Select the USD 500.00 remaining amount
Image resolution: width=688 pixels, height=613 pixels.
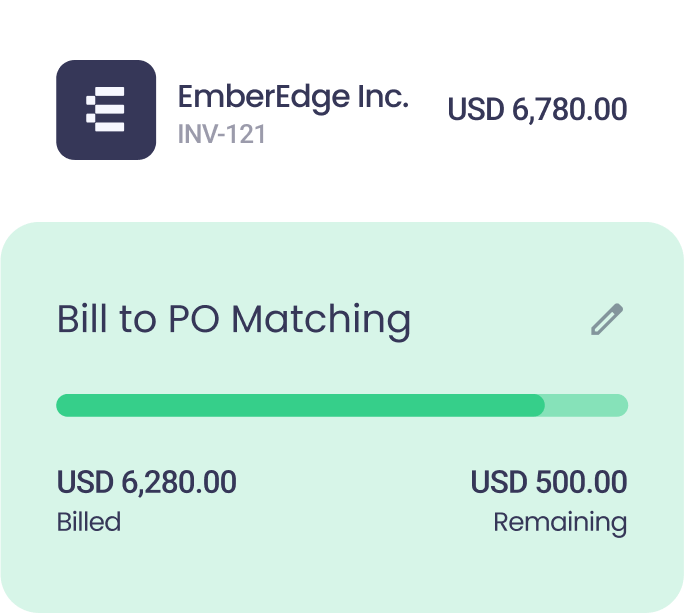[549, 483]
